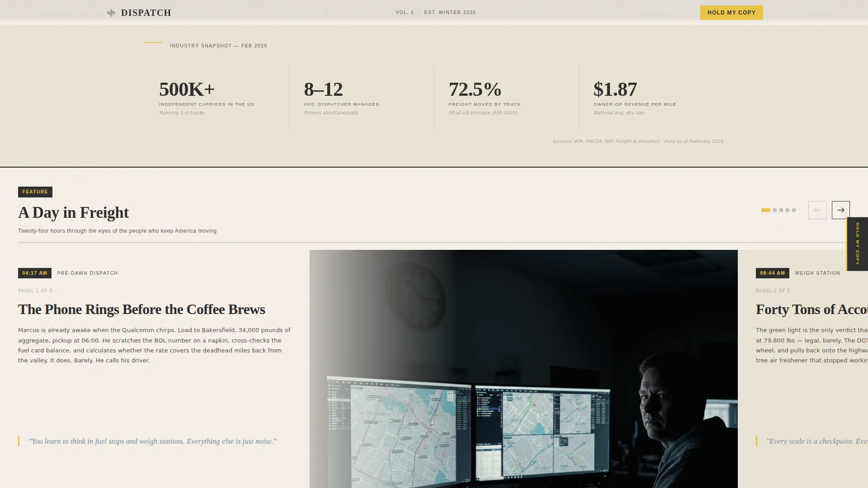The height and width of the screenshot is (488, 868).
Task: Click the 08:44 AM time badge
Action: pyautogui.click(x=773, y=273)
